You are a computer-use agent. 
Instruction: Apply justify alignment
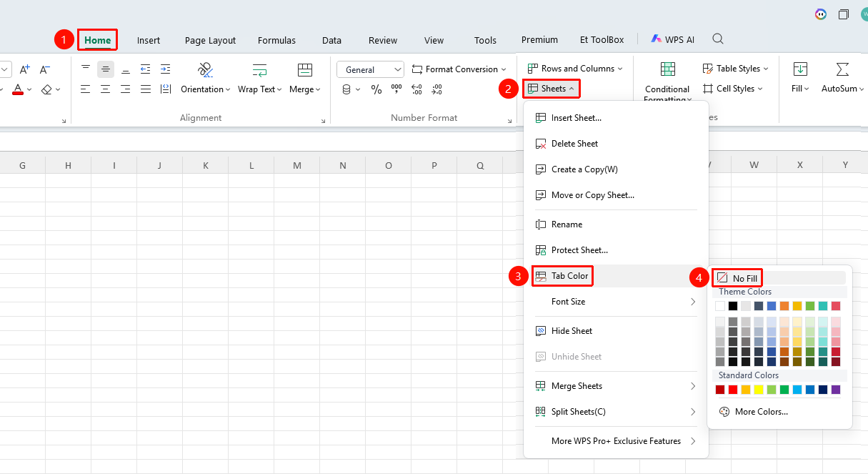pyautogui.click(x=146, y=89)
